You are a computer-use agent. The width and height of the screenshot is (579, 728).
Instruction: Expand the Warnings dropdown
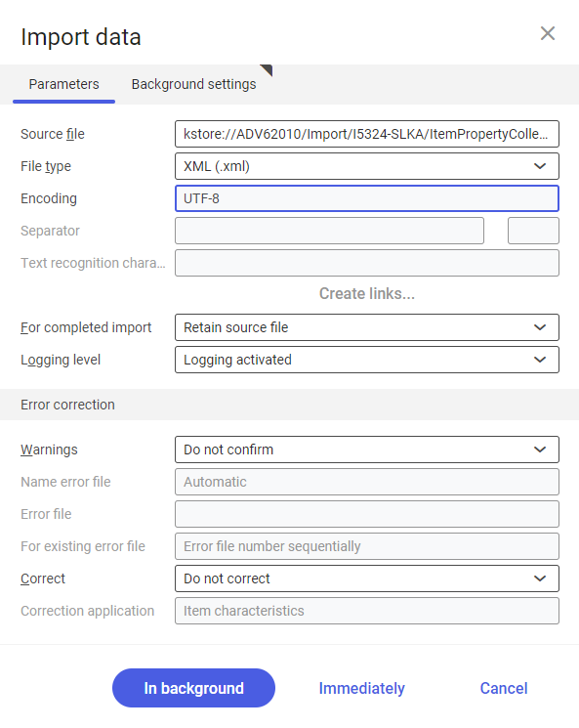(x=540, y=450)
